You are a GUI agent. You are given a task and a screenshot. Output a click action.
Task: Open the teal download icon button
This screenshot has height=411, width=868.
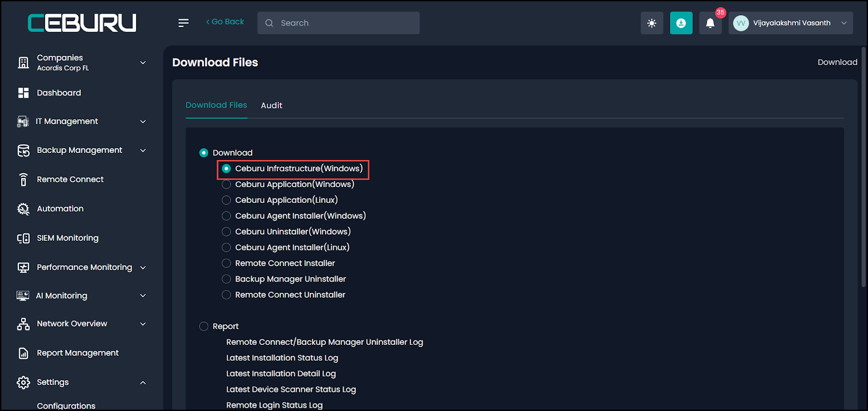(681, 23)
